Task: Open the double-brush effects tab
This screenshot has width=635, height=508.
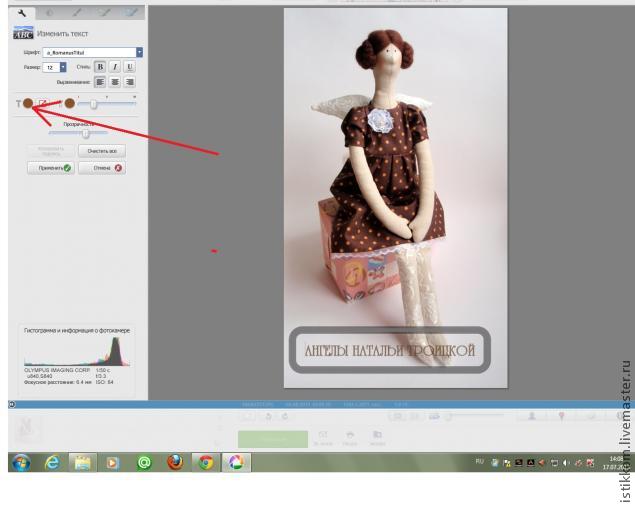Action: (x=104, y=13)
